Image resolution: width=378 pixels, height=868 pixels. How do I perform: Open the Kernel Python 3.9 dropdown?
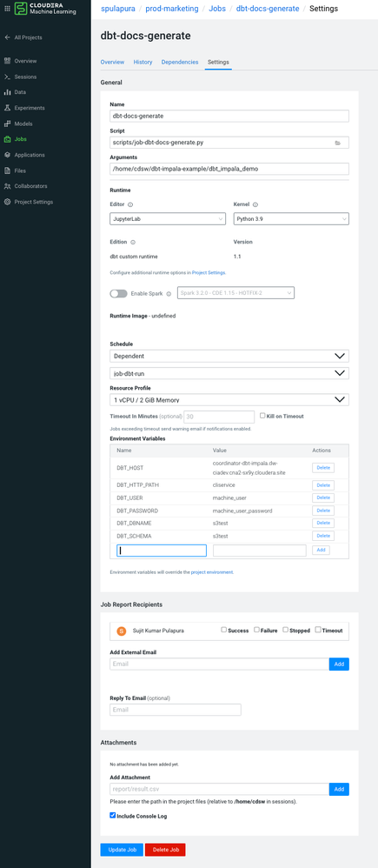pyautogui.click(x=291, y=219)
